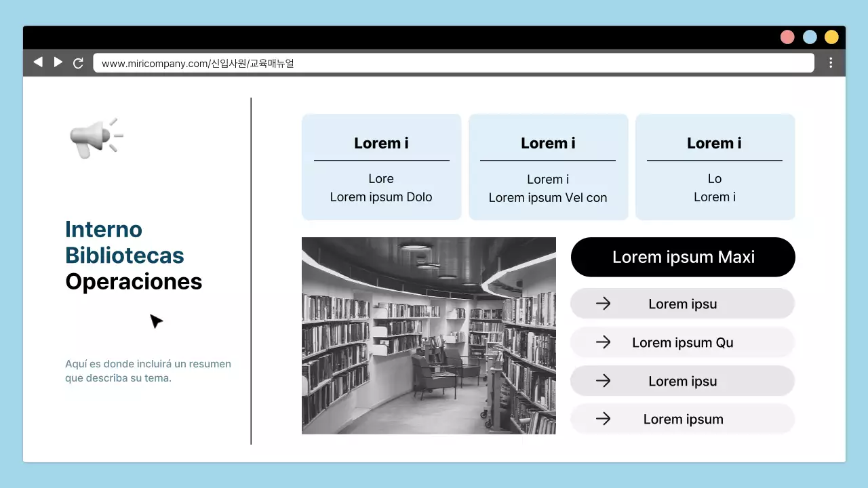868x488 pixels.
Task: Click the browser back arrow
Action: click(x=38, y=62)
